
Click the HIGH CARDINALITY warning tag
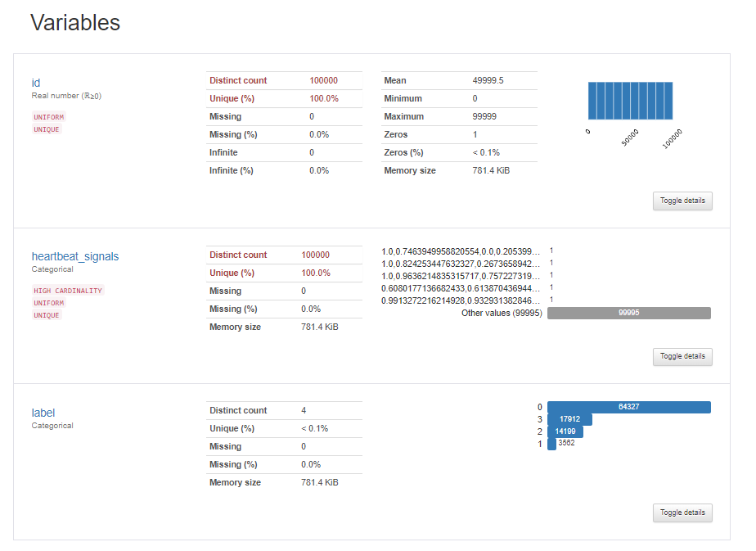tap(68, 291)
